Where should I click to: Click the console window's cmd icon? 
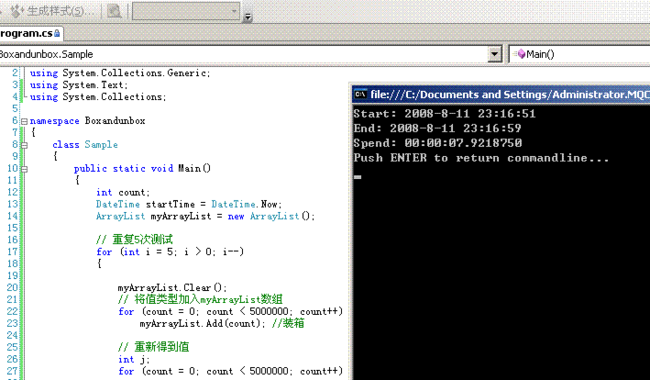[360, 94]
